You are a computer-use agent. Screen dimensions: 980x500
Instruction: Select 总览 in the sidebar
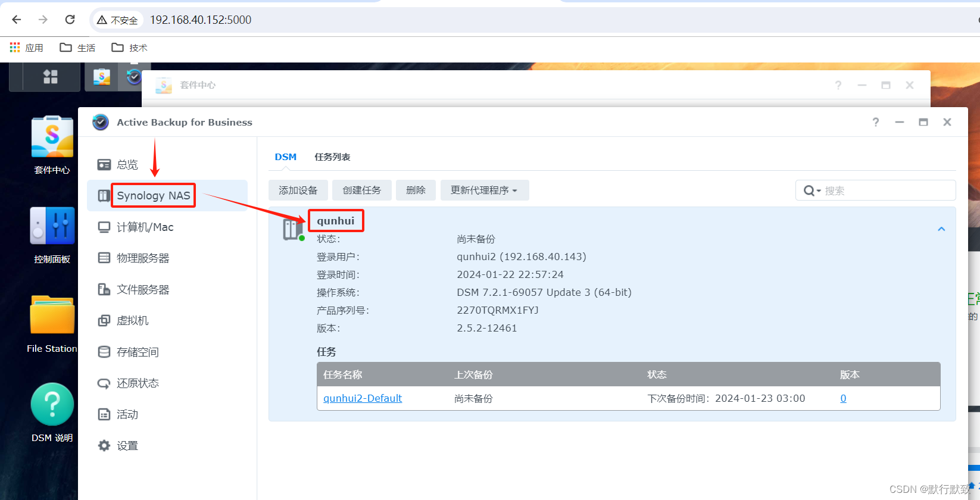[167, 164]
